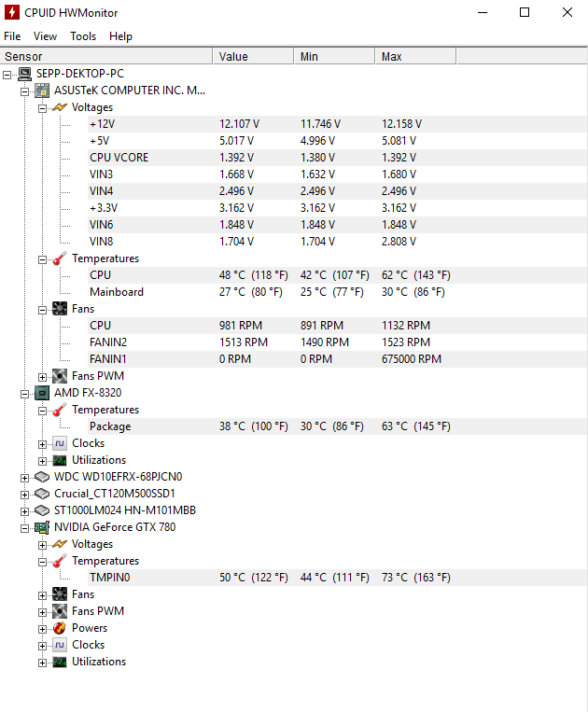Expand the GPU Utilizations node
The image size is (588, 712).
point(42,663)
